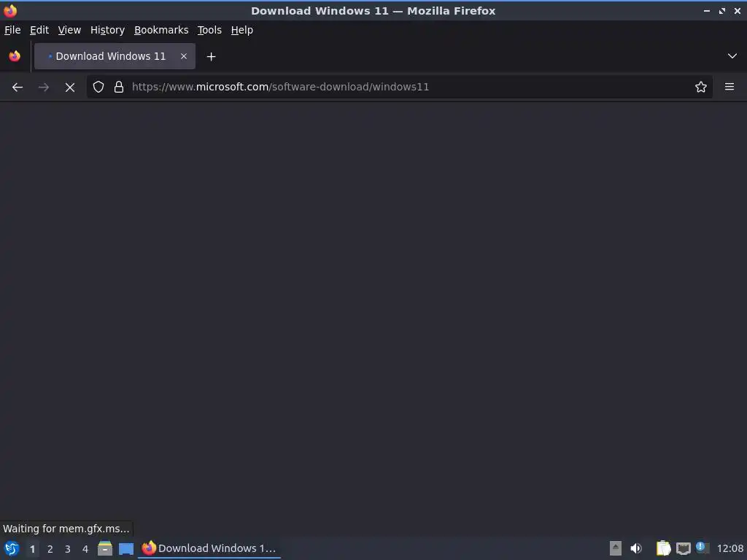Open a new tab with plus button
This screenshot has width=747, height=560.
tap(211, 57)
